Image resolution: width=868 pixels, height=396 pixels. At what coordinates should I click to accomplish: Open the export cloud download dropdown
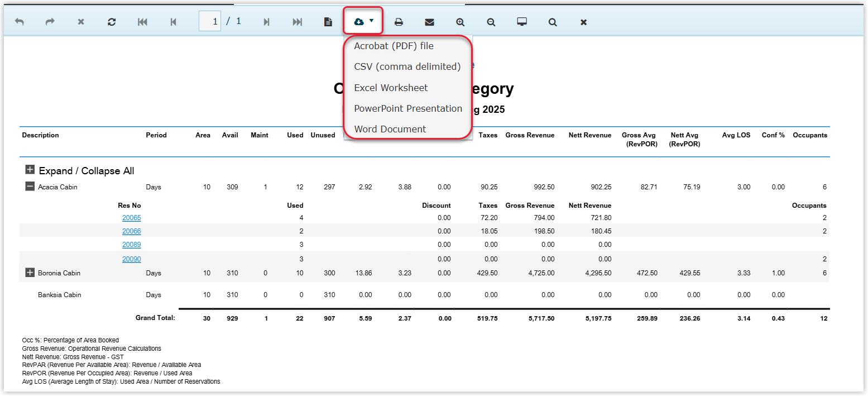pos(363,21)
